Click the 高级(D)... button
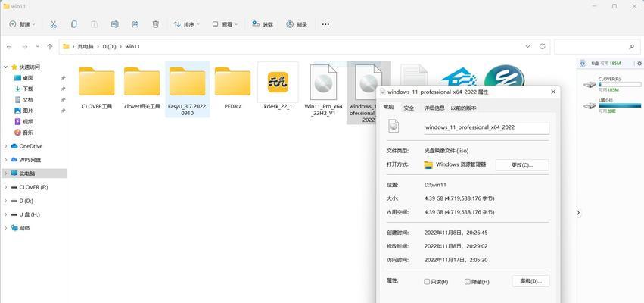 pos(530,281)
